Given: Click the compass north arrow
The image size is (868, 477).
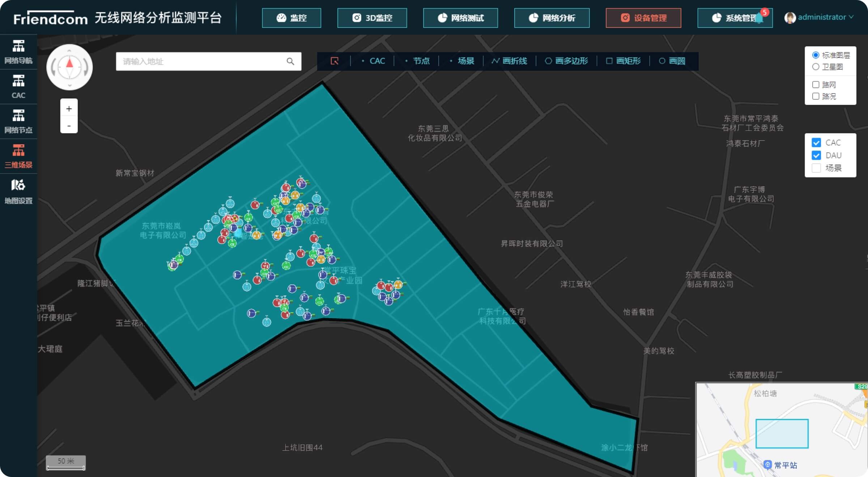Looking at the screenshot, I should click(69, 64).
